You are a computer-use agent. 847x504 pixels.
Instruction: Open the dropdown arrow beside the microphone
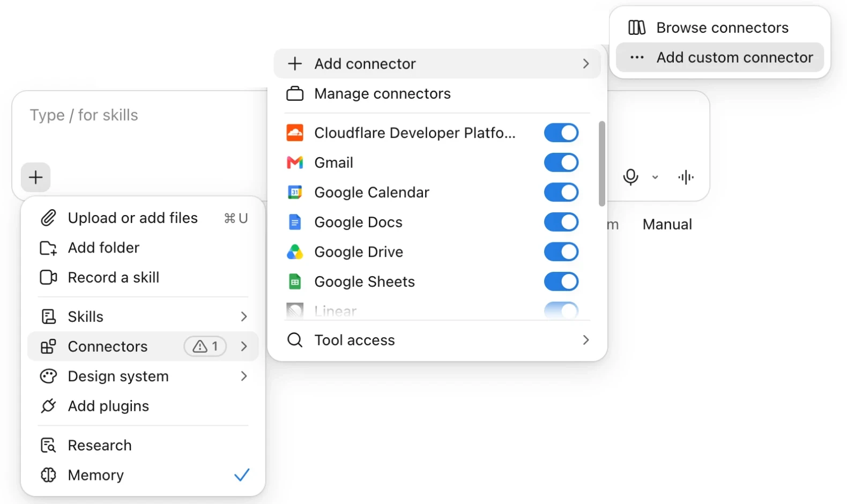point(655,177)
